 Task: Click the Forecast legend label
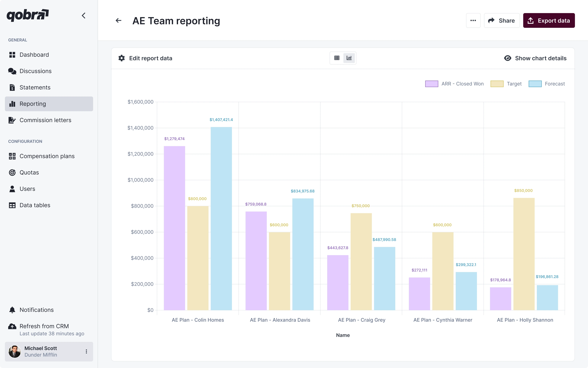click(x=555, y=84)
